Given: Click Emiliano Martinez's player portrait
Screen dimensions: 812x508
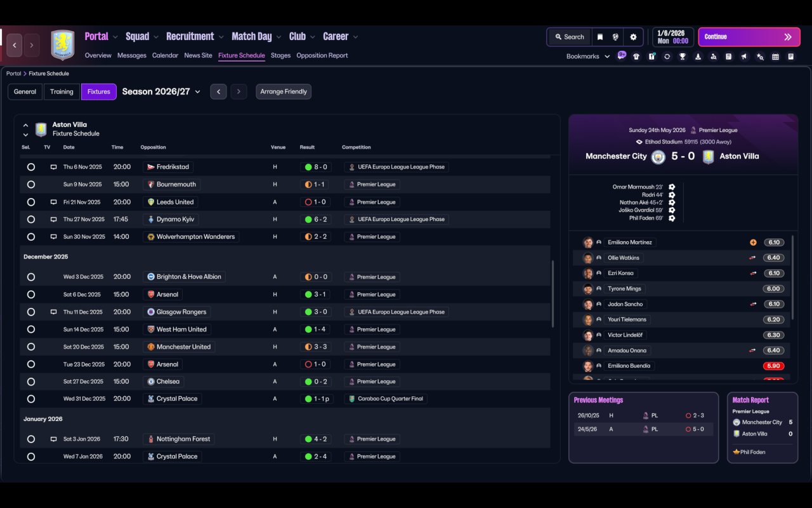Looking at the screenshot, I should click(588, 243).
